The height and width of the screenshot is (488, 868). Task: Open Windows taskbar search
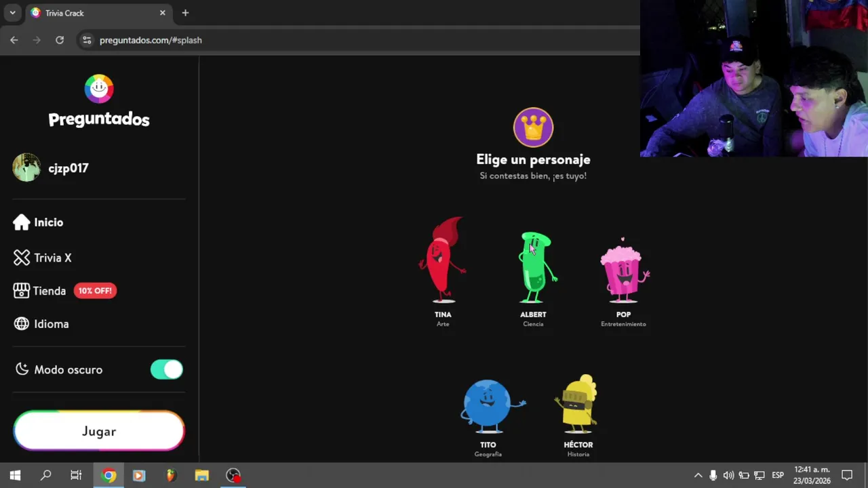click(45, 475)
